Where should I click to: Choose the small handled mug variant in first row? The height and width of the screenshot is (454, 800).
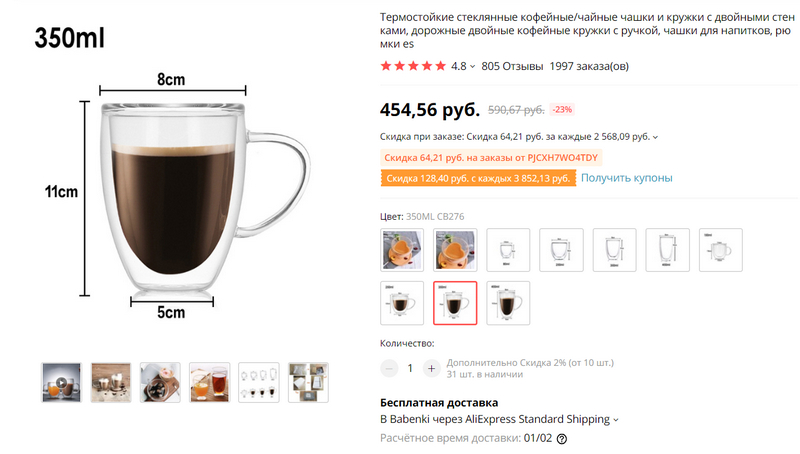(x=720, y=250)
